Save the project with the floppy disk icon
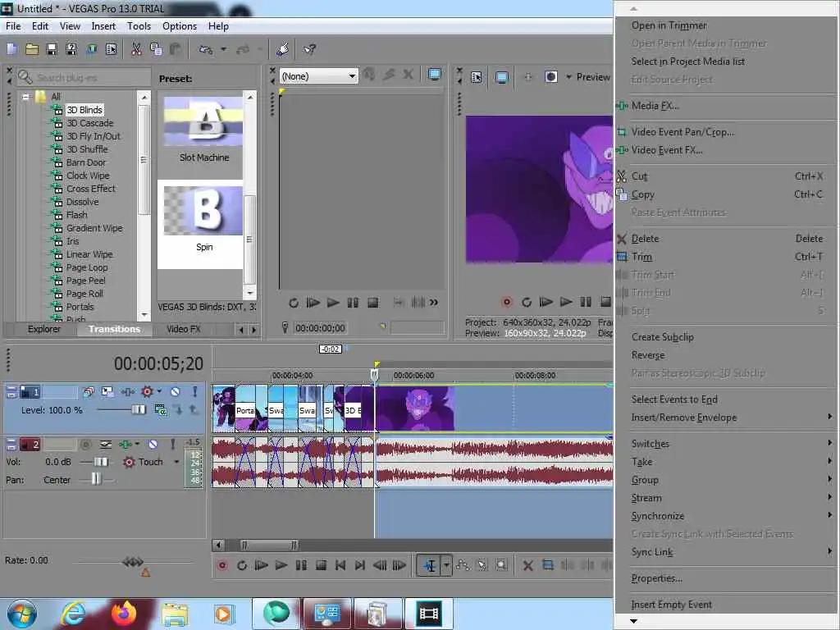This screenshot has height=630, width=840. (x=52, y=50)
